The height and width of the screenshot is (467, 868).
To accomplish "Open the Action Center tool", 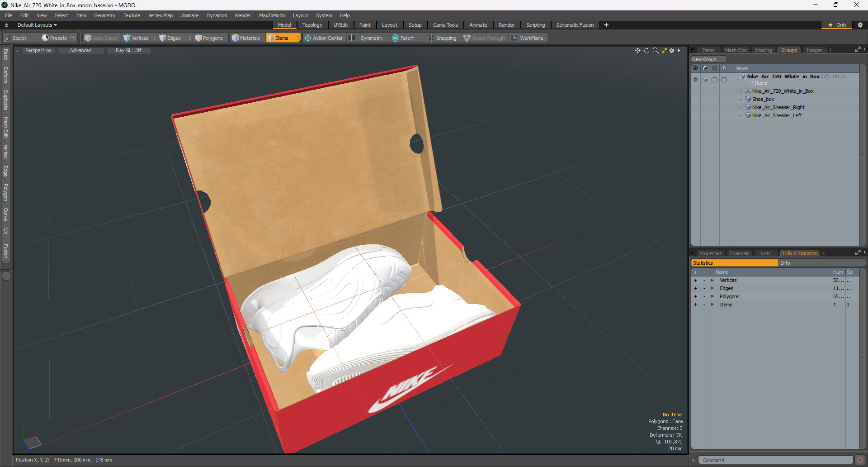I will pyautogui.click(x=324, y=38).
